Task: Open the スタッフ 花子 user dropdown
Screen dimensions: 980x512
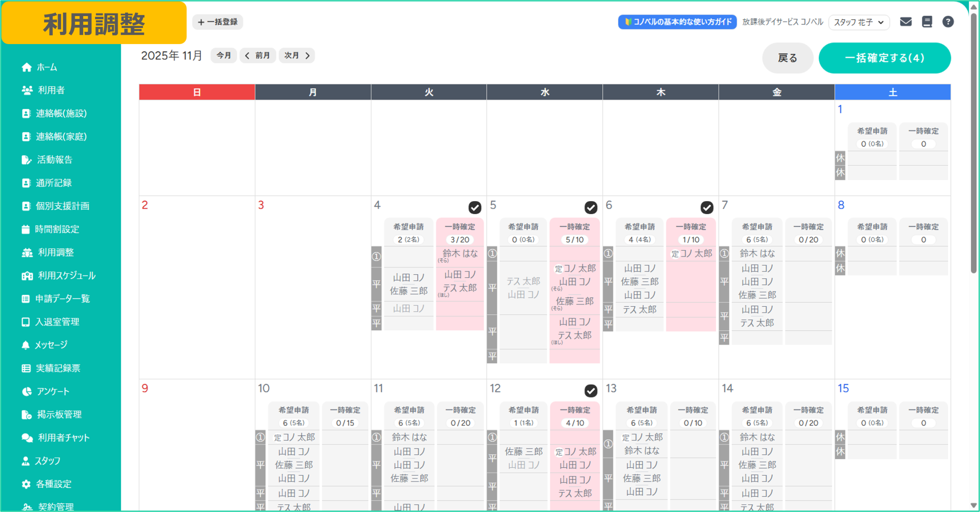Action: tap(859, 22)
